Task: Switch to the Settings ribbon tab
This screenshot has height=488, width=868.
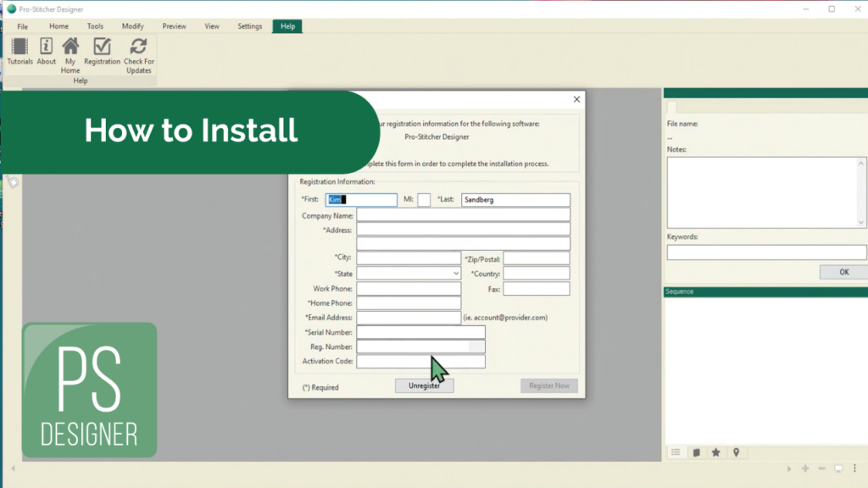Action: click(x=249, y=26)
